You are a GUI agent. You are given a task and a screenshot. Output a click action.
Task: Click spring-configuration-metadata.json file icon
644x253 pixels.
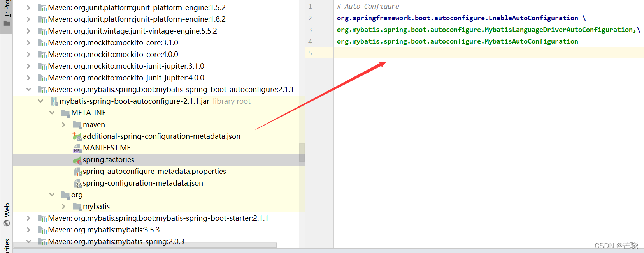click(77, 183)
